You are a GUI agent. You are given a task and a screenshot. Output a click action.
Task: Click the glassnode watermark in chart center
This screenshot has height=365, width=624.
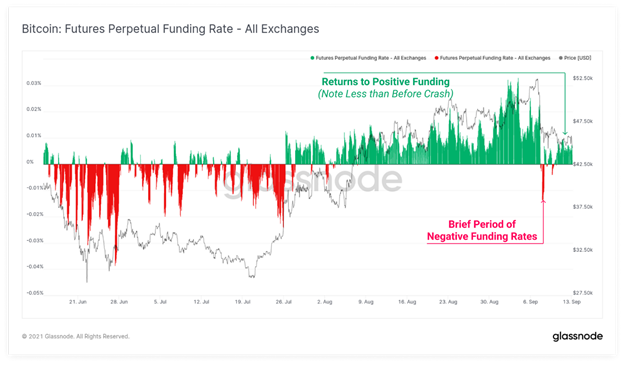click(312, 179)
